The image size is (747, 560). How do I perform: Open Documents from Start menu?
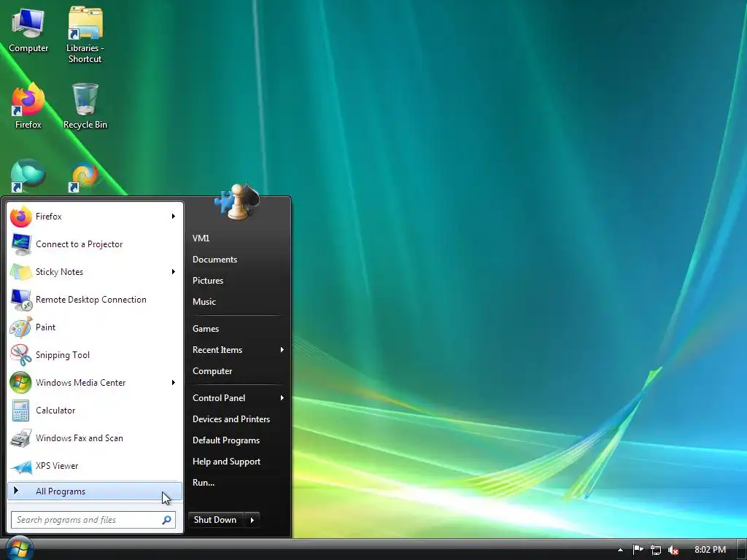[215, 260]
